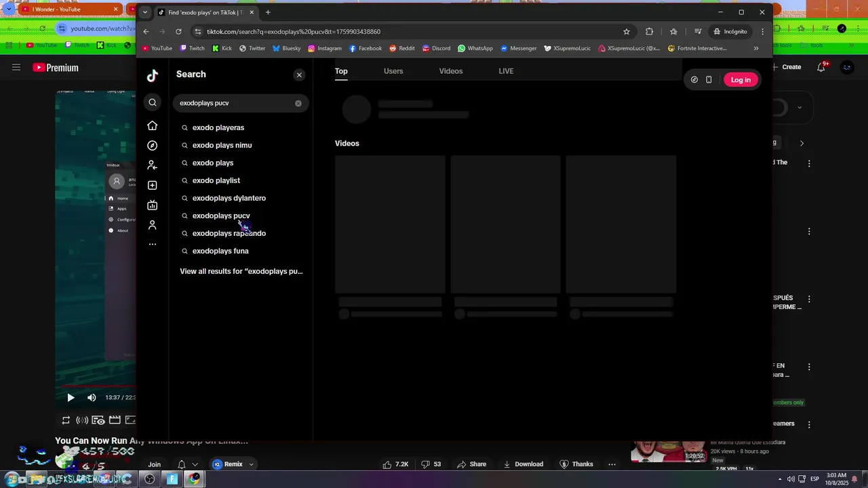
Task: Clear the exodoplays pucv search text
Action: point(298,103)
